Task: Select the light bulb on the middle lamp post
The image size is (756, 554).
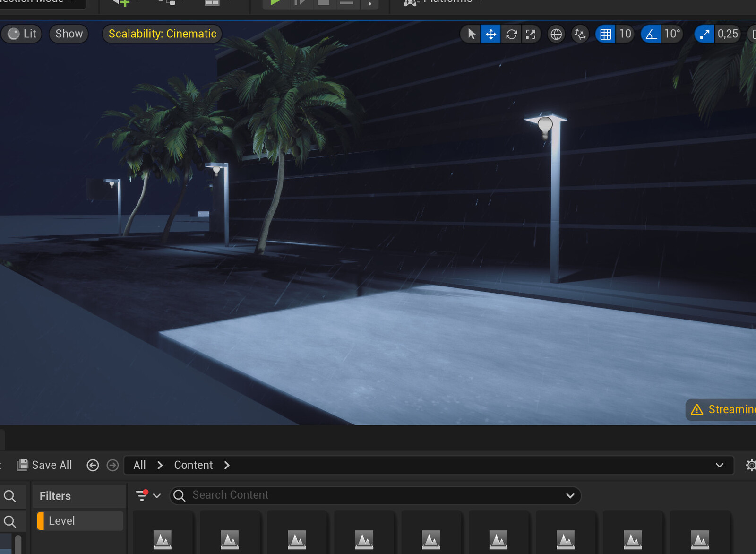Action: [x=216, y=170]
